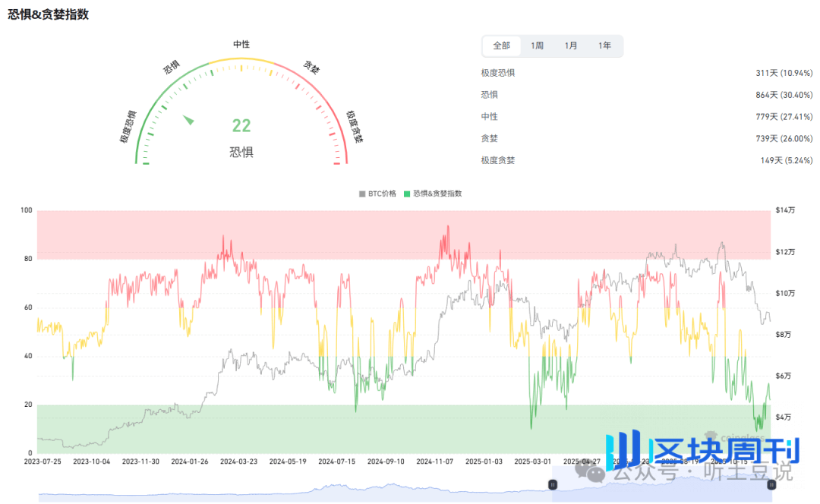Click the left navigator slider handle
The image size is (820, 504).
click(552, 484)
